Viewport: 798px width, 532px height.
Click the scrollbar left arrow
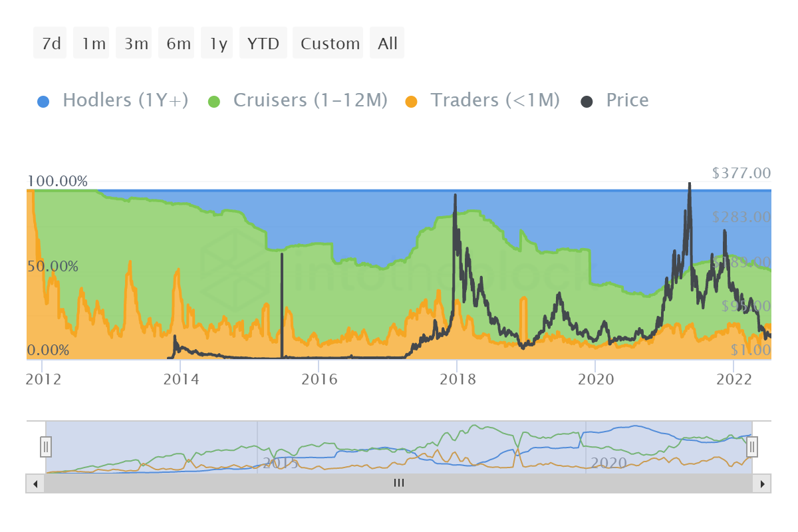pos(35,483)
